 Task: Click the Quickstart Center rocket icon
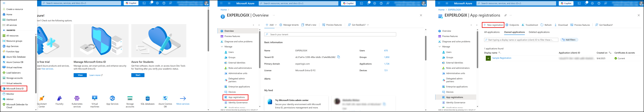click(x=42, y=98)
